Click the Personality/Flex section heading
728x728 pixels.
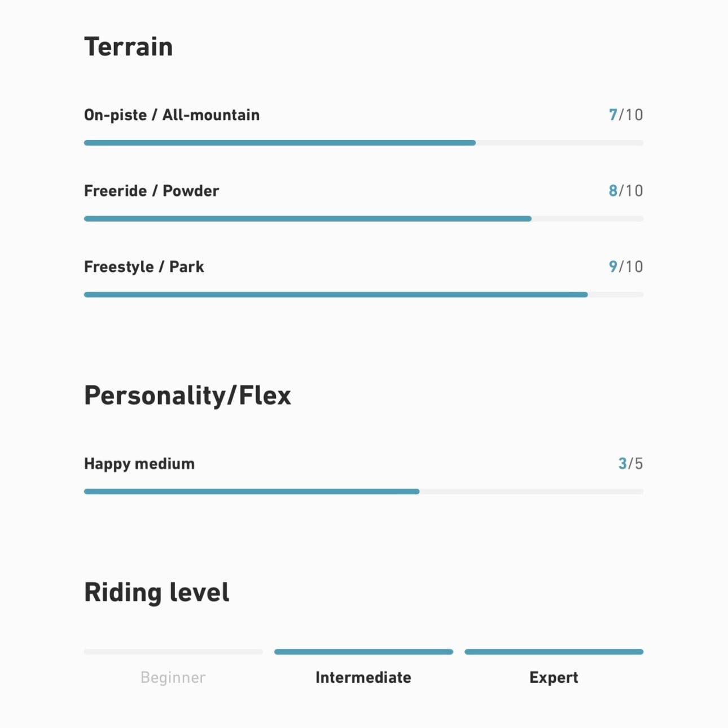(187, 395)
